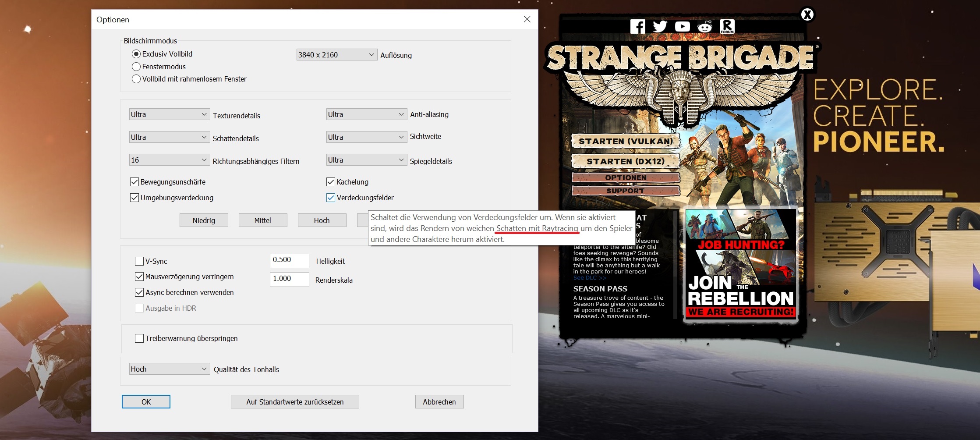This screenshot has height=440, width=980.
Task: Open the Qualität des Tonhalls dropdown
Action: 170,369
